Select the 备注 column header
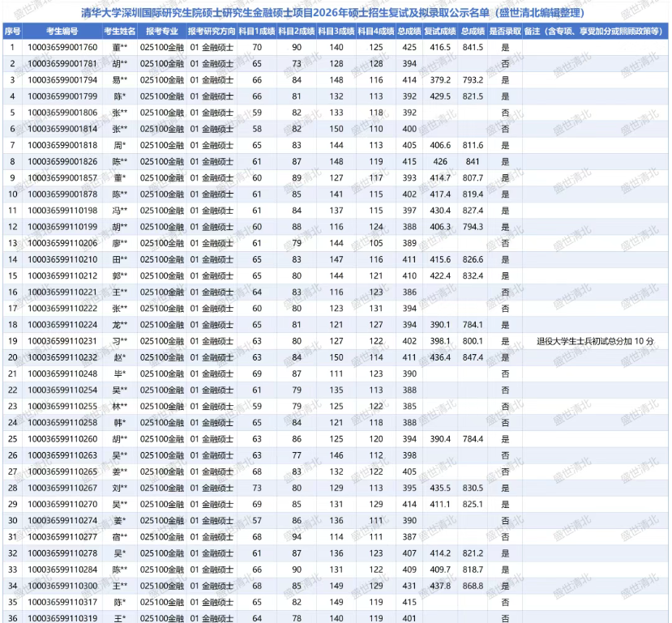The width and height of the screenshot is (672, 623). (594, 31)
